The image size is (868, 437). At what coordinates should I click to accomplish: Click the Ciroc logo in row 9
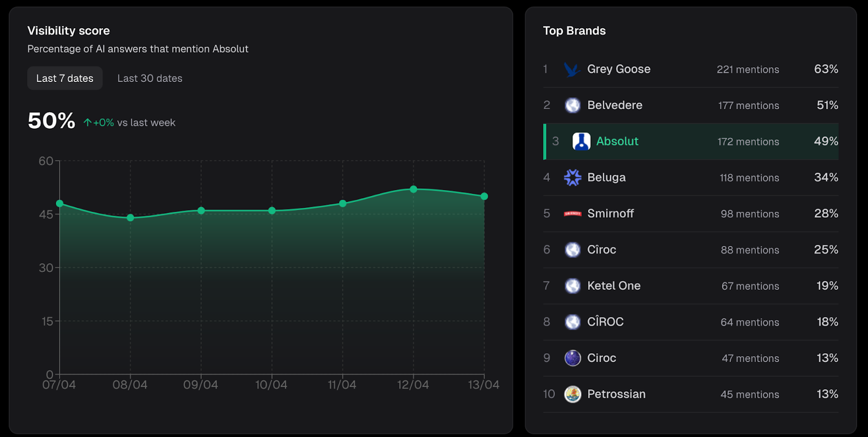coord(572,358)
